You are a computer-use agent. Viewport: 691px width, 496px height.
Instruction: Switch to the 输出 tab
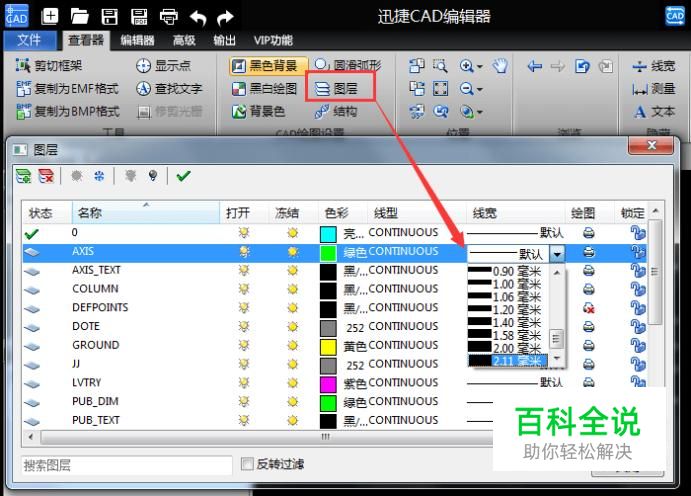[x=224, y=41]
